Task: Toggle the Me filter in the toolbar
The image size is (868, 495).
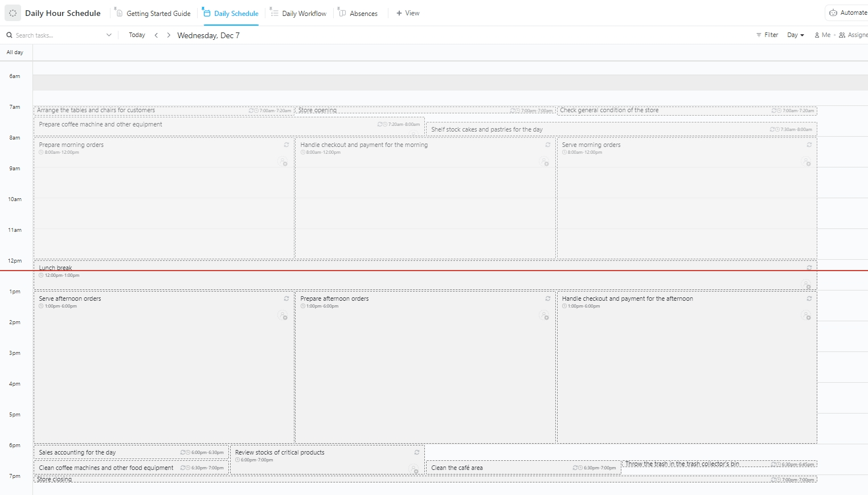Action: 822,35
